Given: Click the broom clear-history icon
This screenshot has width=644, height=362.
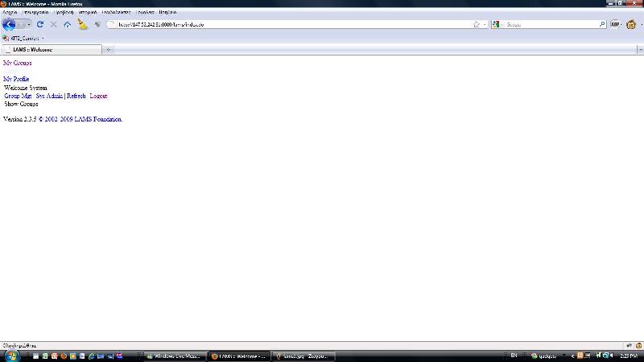Looking at the screenshot, I should pos(82,24).
